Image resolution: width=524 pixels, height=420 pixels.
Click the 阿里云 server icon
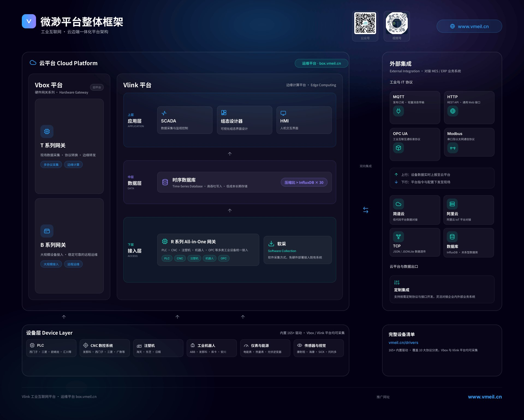click(452, 204)
